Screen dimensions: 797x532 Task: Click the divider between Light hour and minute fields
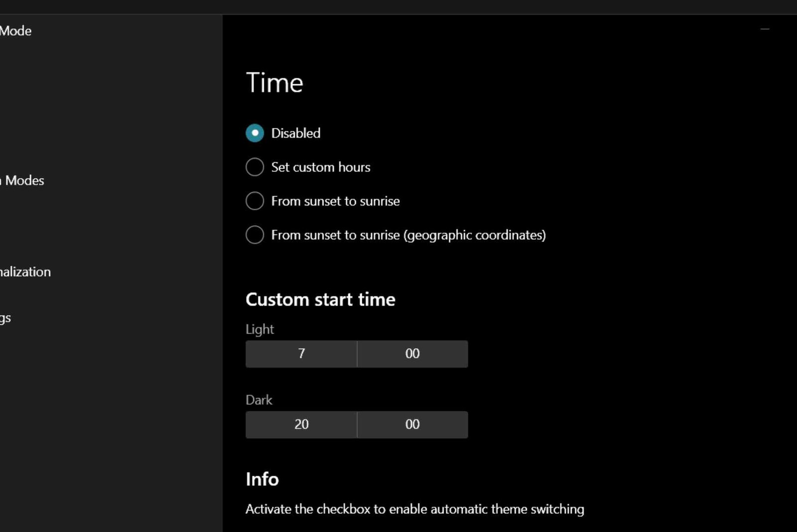tap(357, 354)
